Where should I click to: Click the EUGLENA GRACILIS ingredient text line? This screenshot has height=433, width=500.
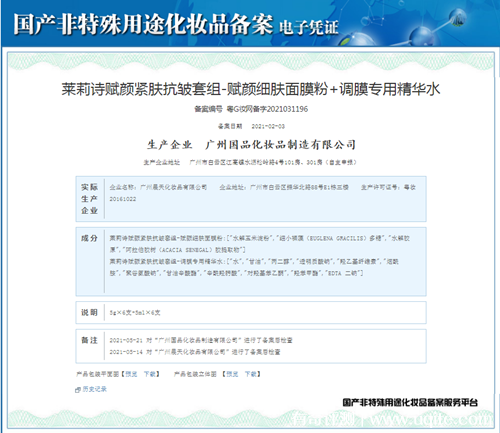pyautogui.click(x=260, y=238)
